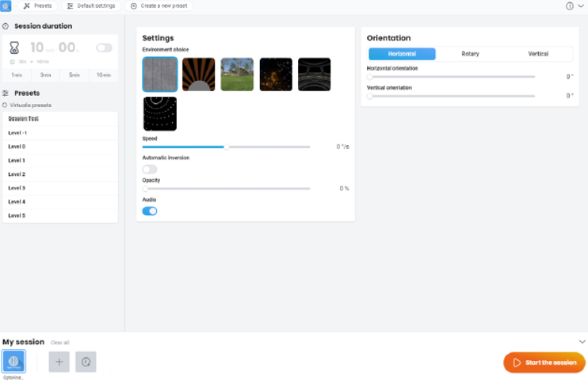
Task: Choose the orange sunburst stripes environment
Action: (198, 75)
